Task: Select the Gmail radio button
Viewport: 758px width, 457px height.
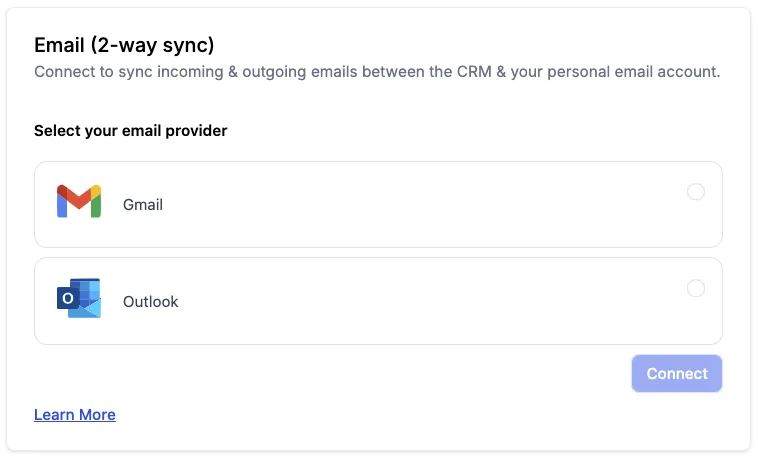Action: [696, 192]
